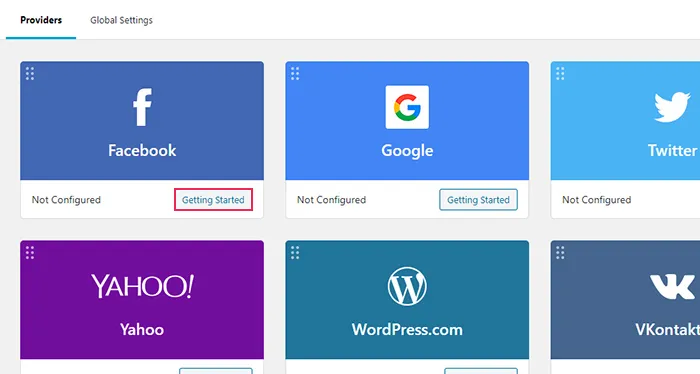This screenshot has height=374, width=700.
Task: Click the VKontakte VK logo icon
Action: 672,287
